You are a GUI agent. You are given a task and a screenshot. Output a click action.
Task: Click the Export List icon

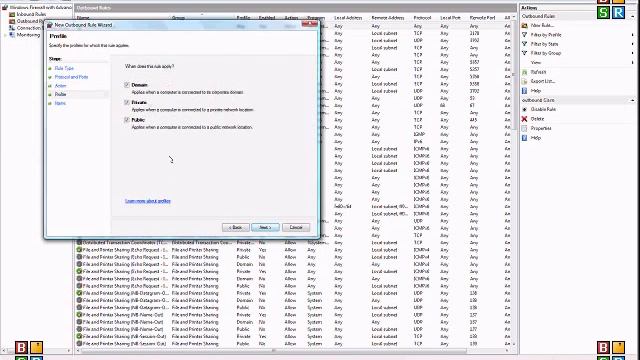pos(524,81)
